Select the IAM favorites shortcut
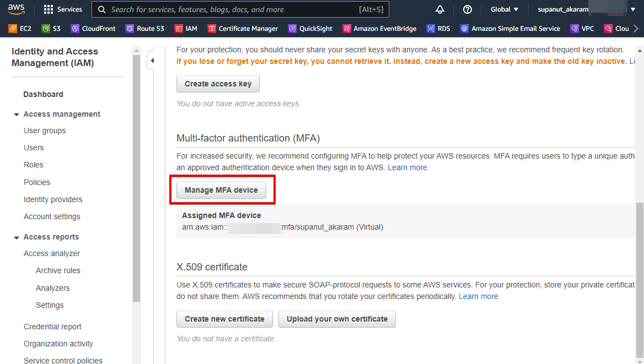Viewport: 644px width, 364px height. coord(186,28)
